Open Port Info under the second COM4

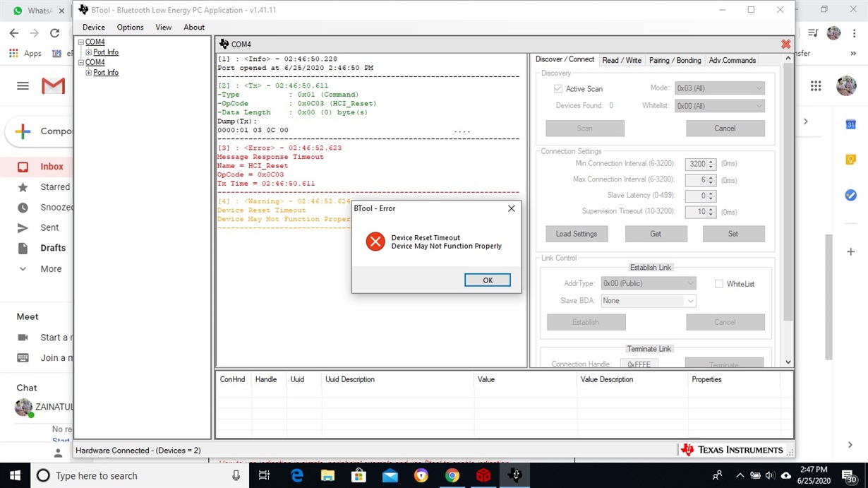click(106, 72)
